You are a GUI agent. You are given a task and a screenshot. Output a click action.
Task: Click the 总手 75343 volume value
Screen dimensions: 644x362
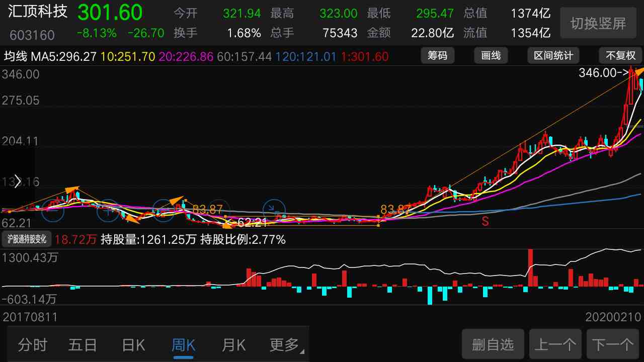340,33
